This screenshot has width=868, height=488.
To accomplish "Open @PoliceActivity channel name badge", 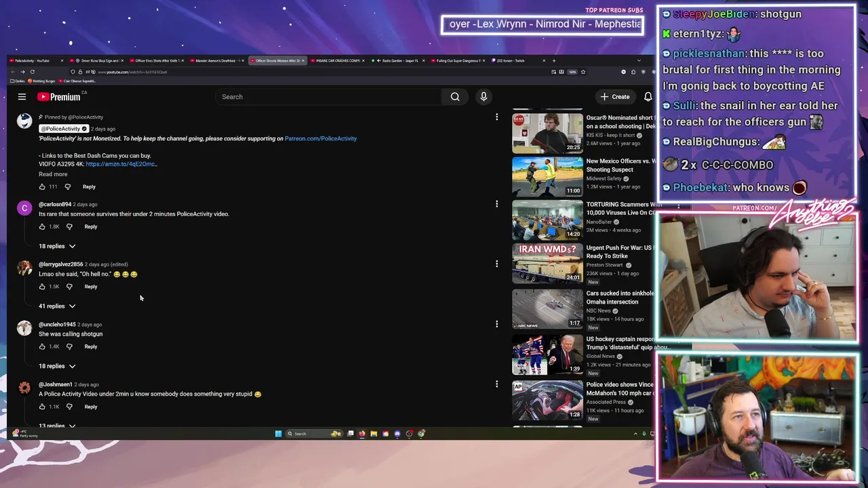I will (64, 129).
